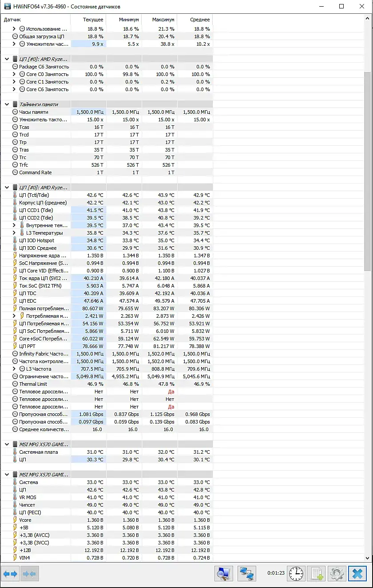373x588 pixels.
Task: Click the thermometer icon of Чипсет row
Action: 15,505
